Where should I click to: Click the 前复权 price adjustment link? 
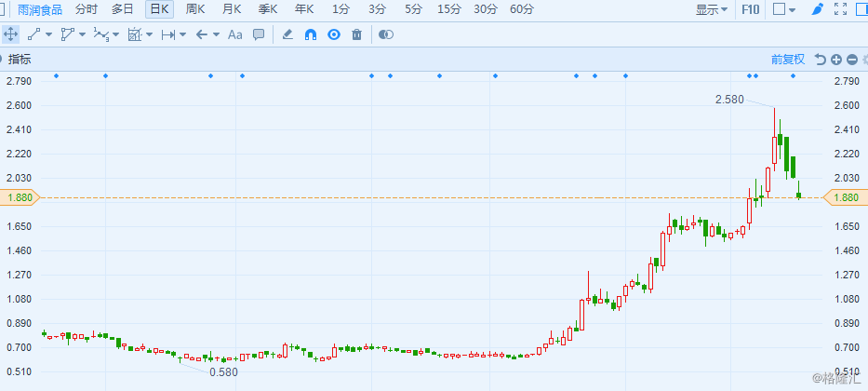pyautogui.click(x=788, y=60)
